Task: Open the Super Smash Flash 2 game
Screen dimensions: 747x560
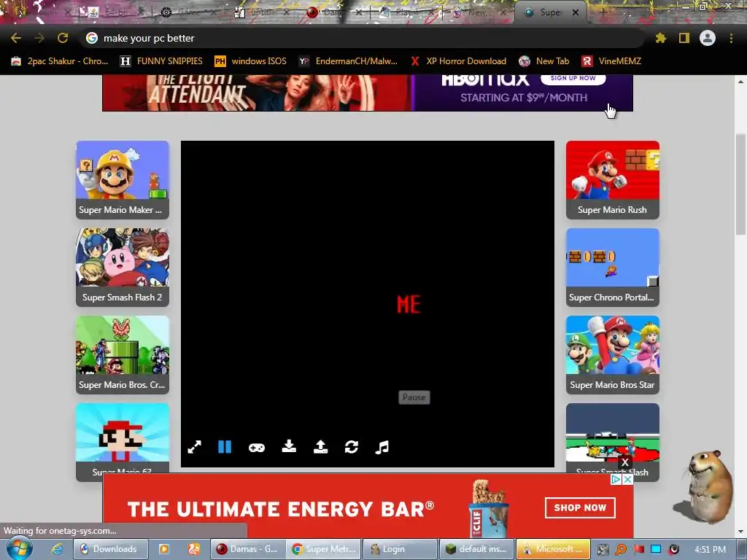Action: [x=123, y=268]
